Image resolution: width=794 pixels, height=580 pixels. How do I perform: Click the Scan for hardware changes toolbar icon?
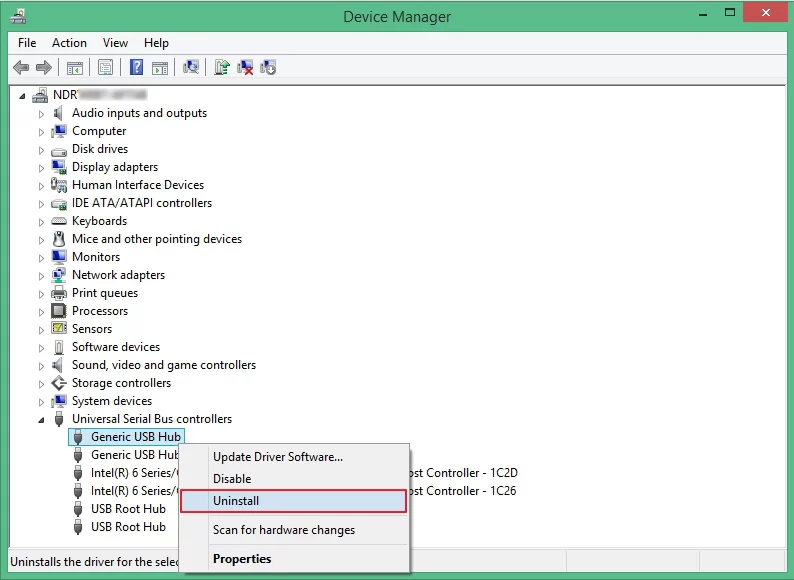click(x=190, y=67)
